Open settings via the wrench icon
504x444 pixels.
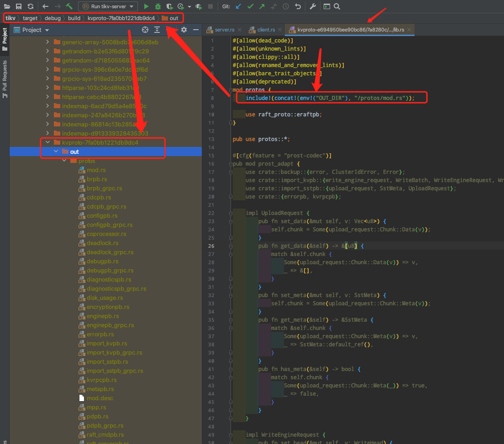(313, 6)
